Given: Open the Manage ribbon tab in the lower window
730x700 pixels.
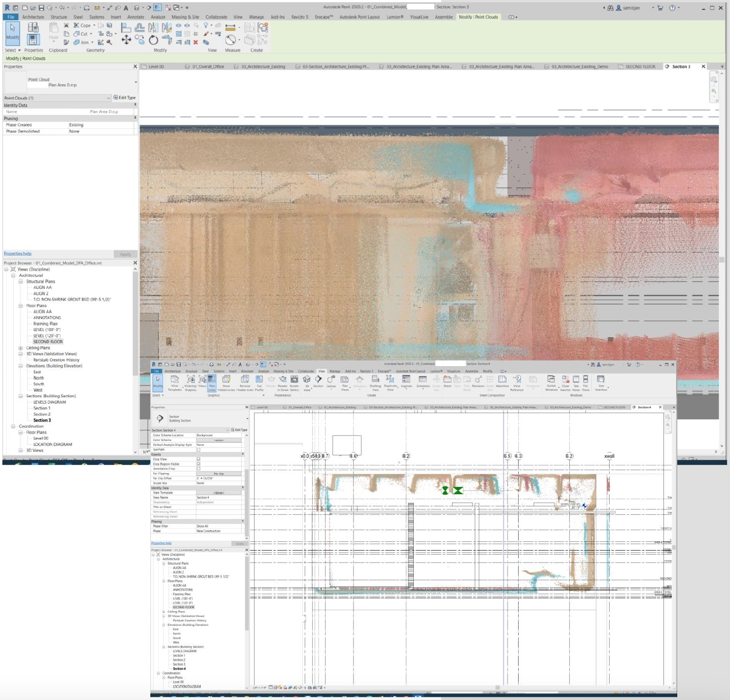Looking at the screenshot, I should tap(335, 371).
